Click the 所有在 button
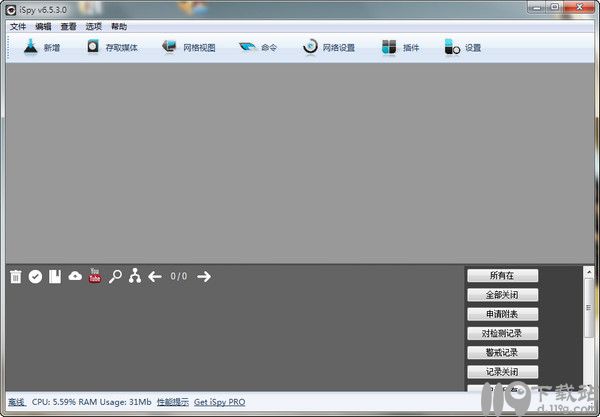The image size is (600, 417). pos(502,275)
